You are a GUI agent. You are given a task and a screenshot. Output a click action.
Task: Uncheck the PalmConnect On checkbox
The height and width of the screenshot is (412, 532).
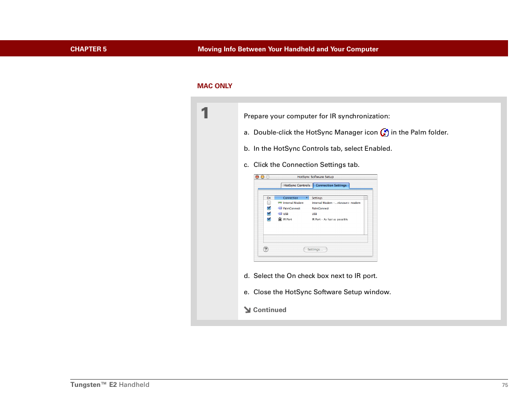coord(269,208)
